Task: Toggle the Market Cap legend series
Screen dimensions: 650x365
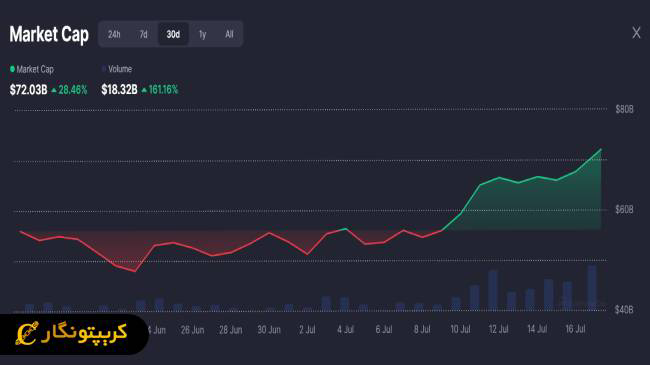Action: point(32,69)
